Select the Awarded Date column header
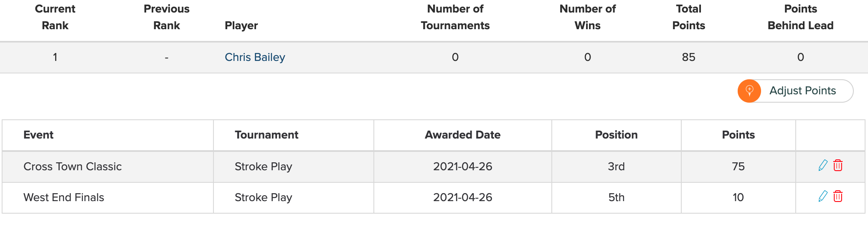Image resolution: width=868 pixels, height=232 pixels. tap(462, 135)
